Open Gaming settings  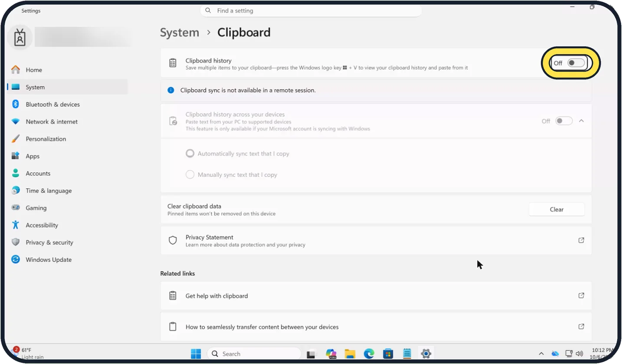click(x=67, y=208)
